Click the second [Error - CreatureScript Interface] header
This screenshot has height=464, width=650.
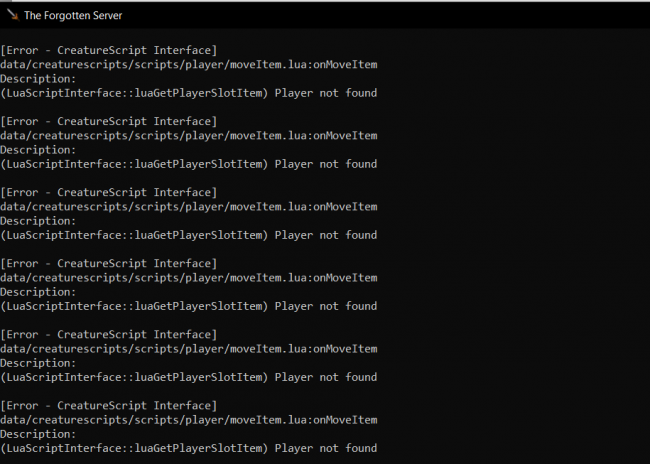click(x=109, y=121)
